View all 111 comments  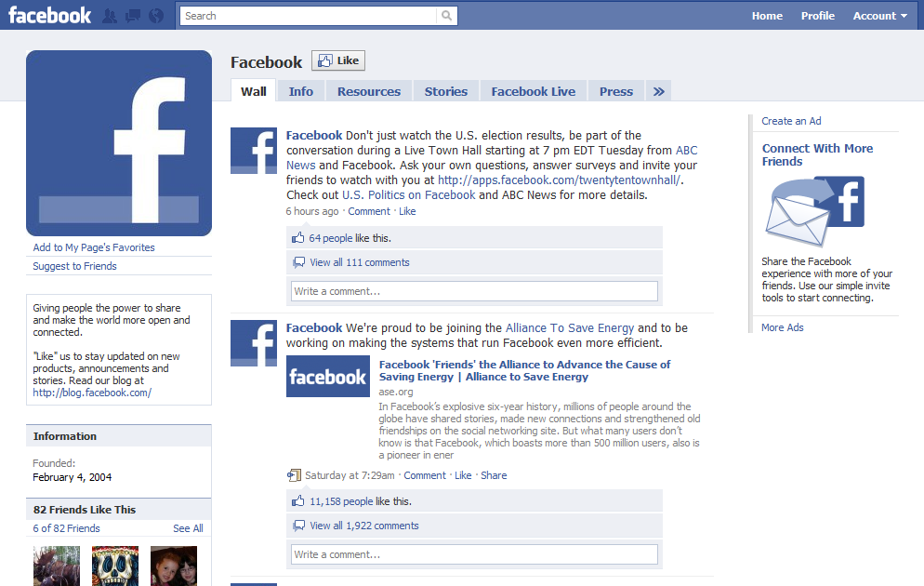click(360, 262)
